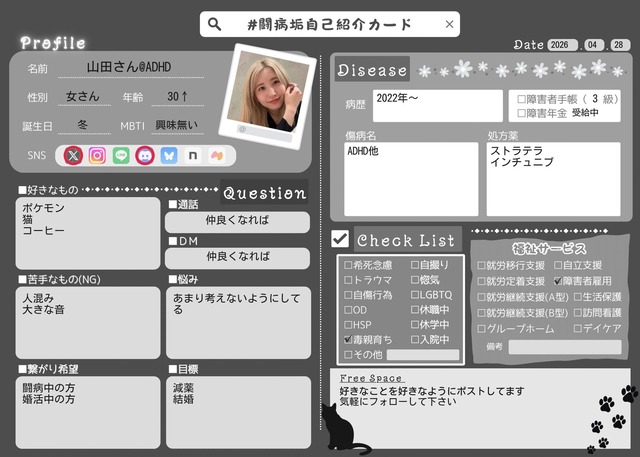This screenshot has width=640, height=457.
Task: Toggle the 自撮り checkbox
Action: (415, 265)
